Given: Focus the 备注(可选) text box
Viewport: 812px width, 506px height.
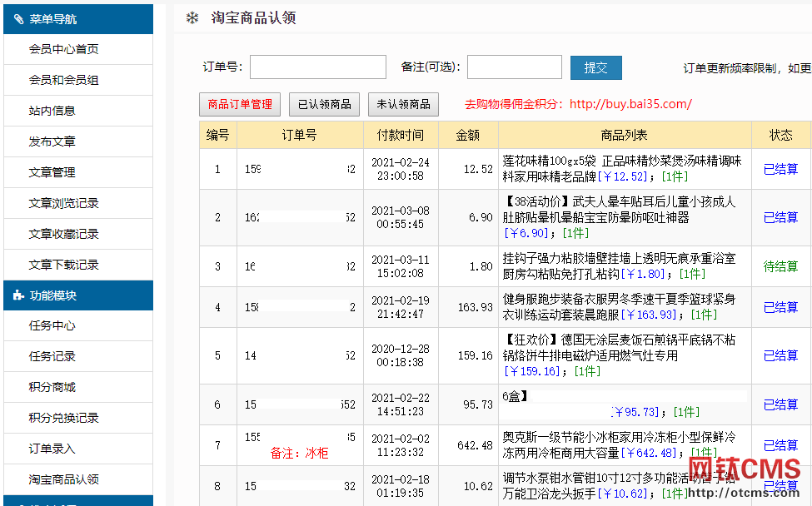Looking at the screenshot, I should pos(514,67).
